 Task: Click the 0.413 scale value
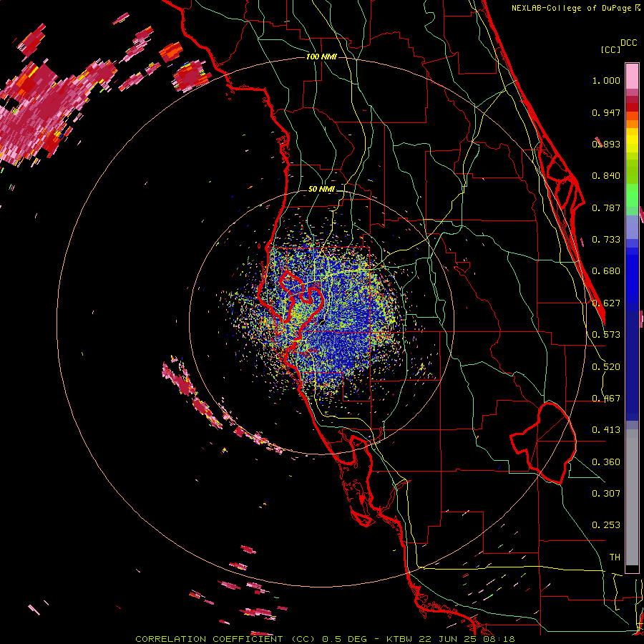point(606,430)
